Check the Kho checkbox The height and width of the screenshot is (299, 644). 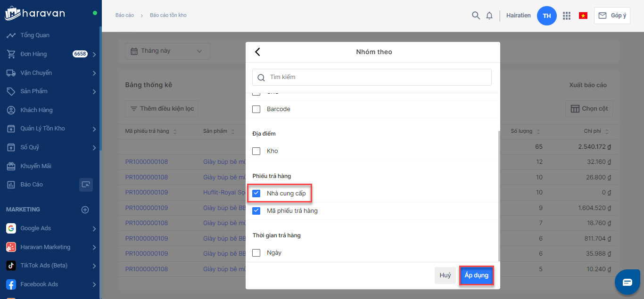256,151
